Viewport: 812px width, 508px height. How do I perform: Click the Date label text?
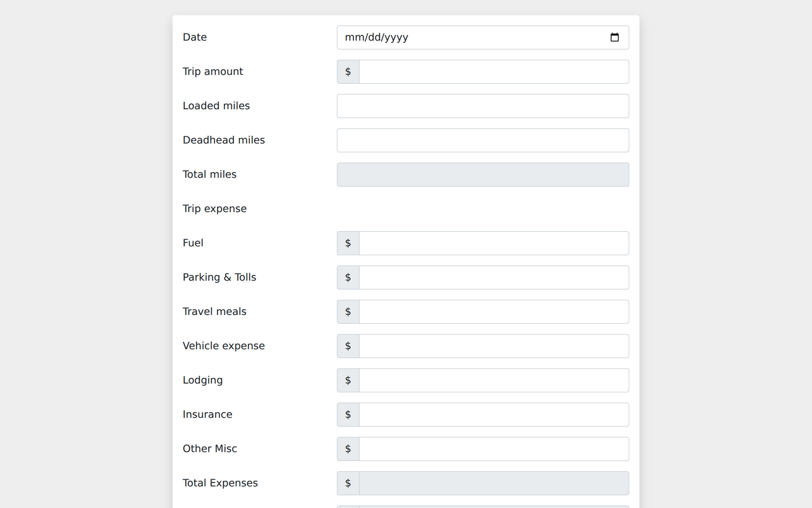194,37
